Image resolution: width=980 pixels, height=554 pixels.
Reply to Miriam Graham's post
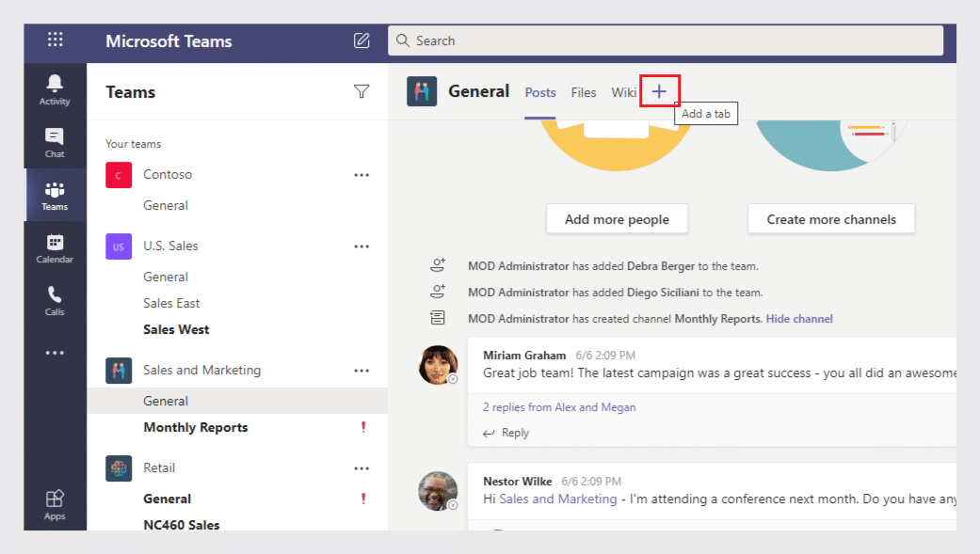point(506,433)
